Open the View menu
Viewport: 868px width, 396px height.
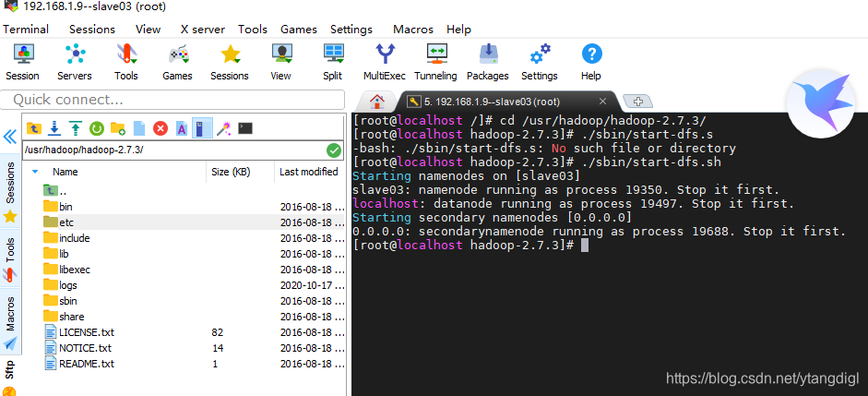[148, 30]
